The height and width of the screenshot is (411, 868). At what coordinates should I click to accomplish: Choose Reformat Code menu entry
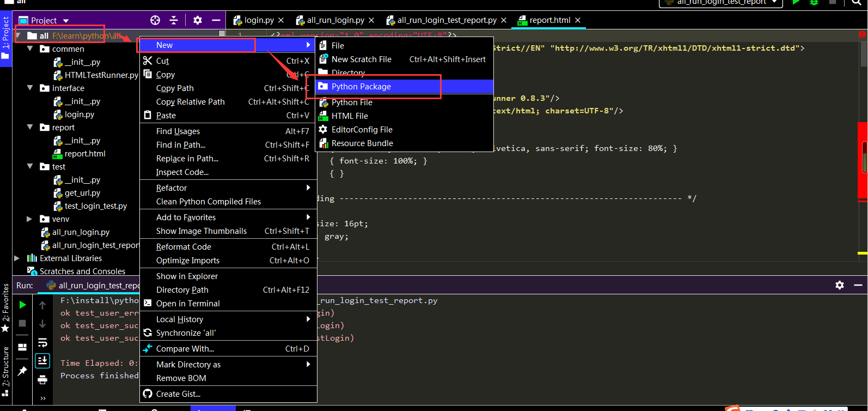228,247
